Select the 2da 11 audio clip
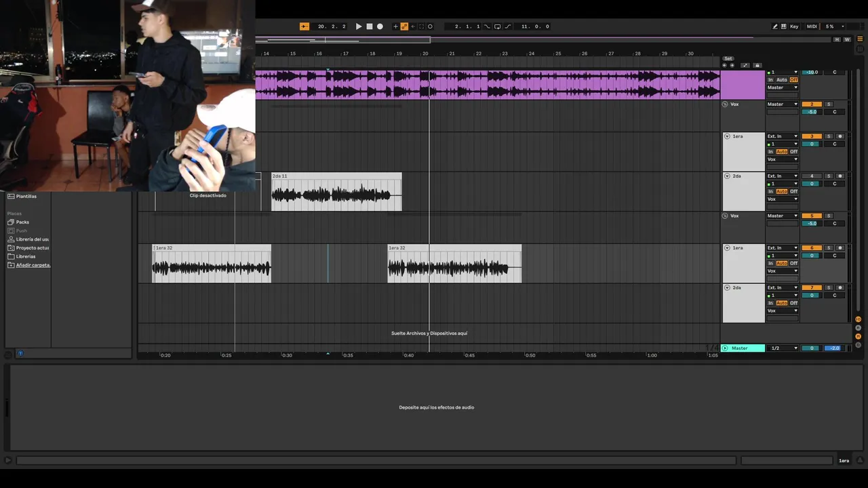 [x=336, y=192]
